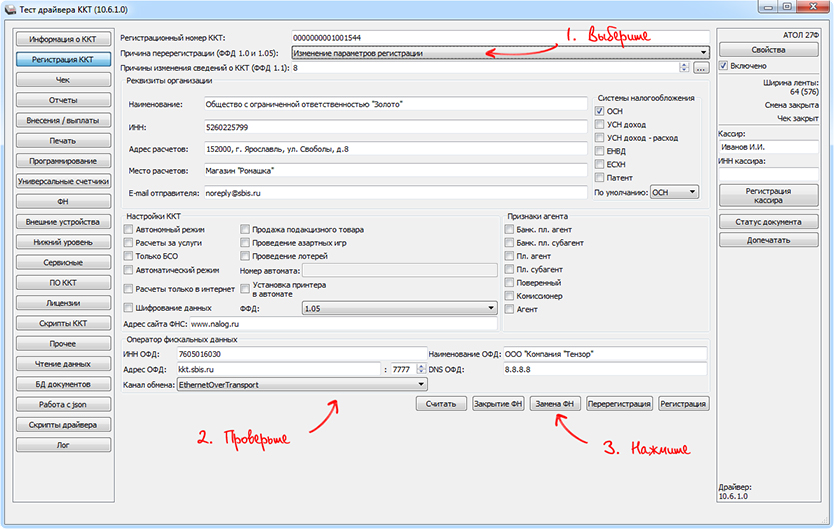
Task: Tick the 'Шифрование данных' checkbox
Action: pos(128,309)
